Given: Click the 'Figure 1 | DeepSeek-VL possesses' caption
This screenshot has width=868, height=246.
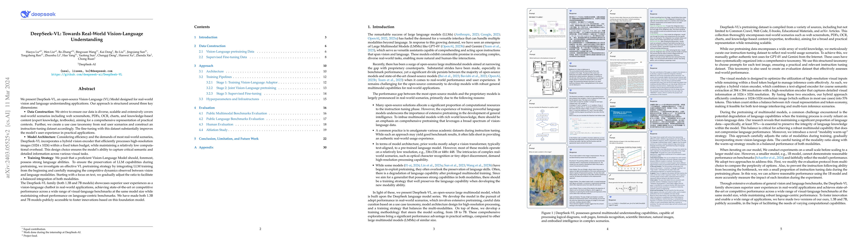Looking at the screenshot, I should coord(608,217).
